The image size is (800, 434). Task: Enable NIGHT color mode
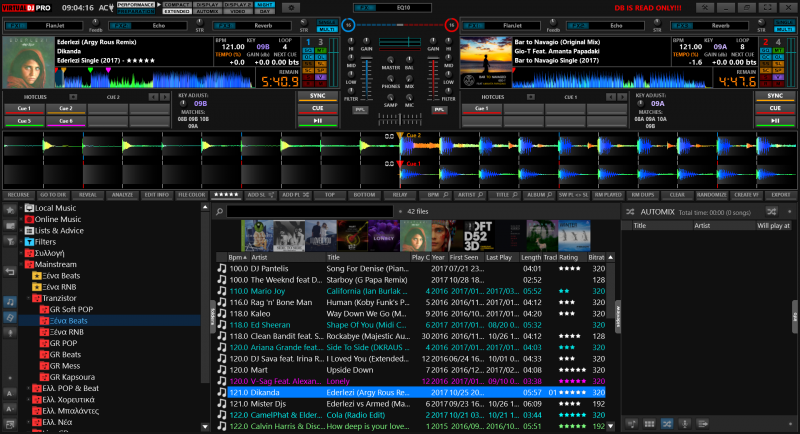tap(265, 5)
